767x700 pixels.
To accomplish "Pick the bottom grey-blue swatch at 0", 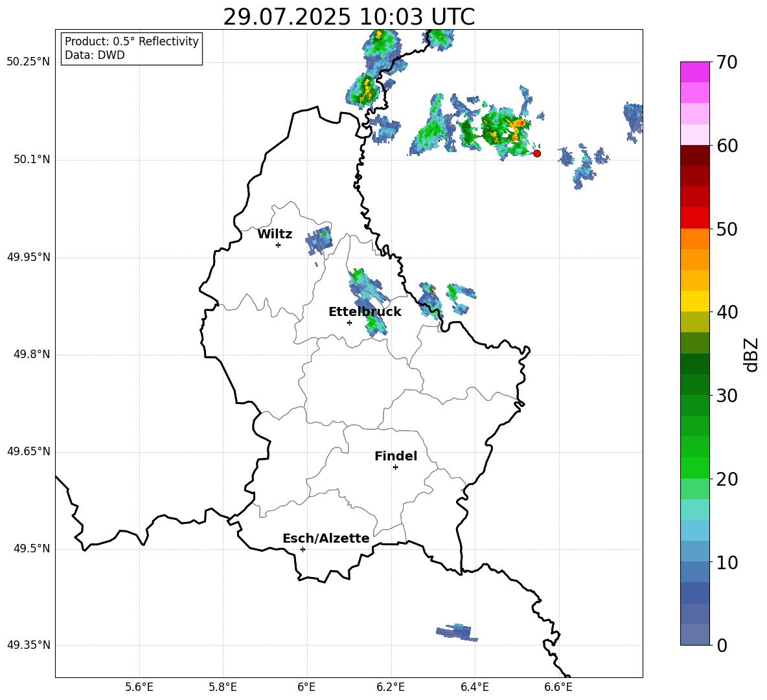I will (x=695, y=635).
